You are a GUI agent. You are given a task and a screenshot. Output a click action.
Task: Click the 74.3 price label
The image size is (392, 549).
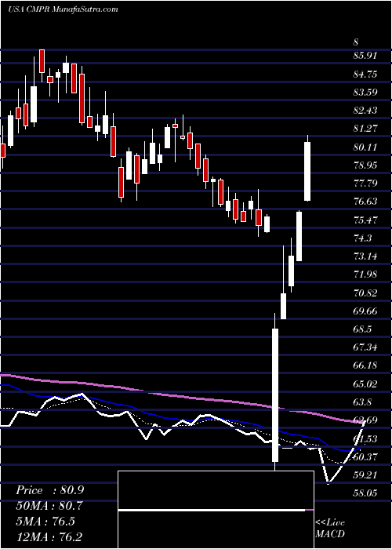coord(363,238)
